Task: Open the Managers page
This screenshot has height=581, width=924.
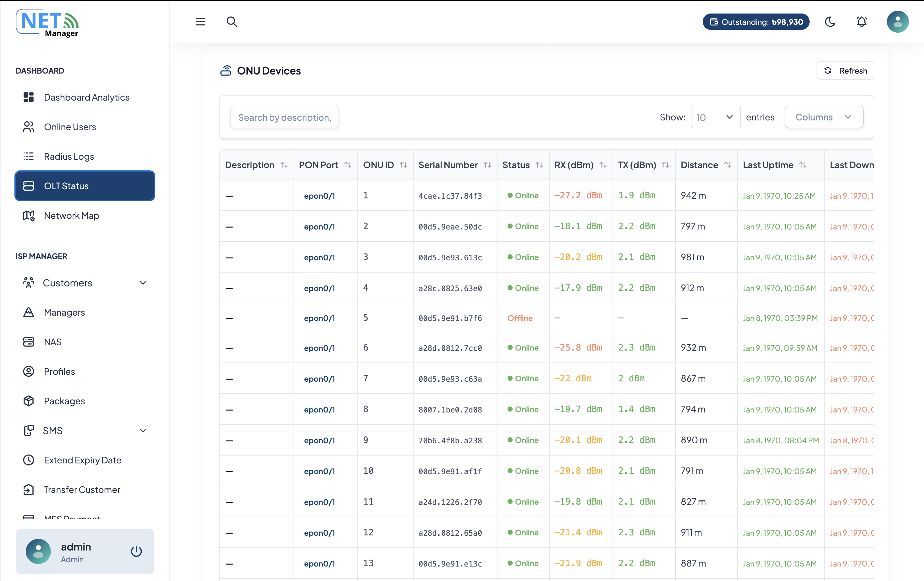Action: click(x=85, y=313)
